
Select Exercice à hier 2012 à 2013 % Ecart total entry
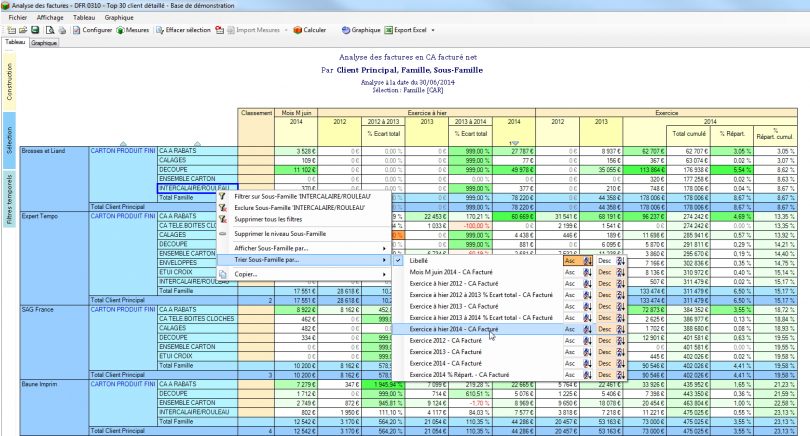[x=481, y=295]
